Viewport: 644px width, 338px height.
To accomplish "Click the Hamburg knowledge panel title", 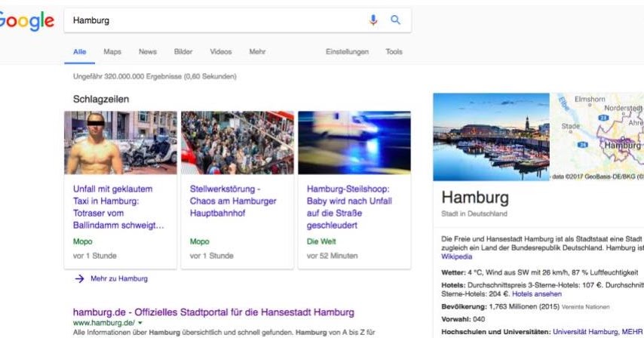I will click(x=475, y=198).
